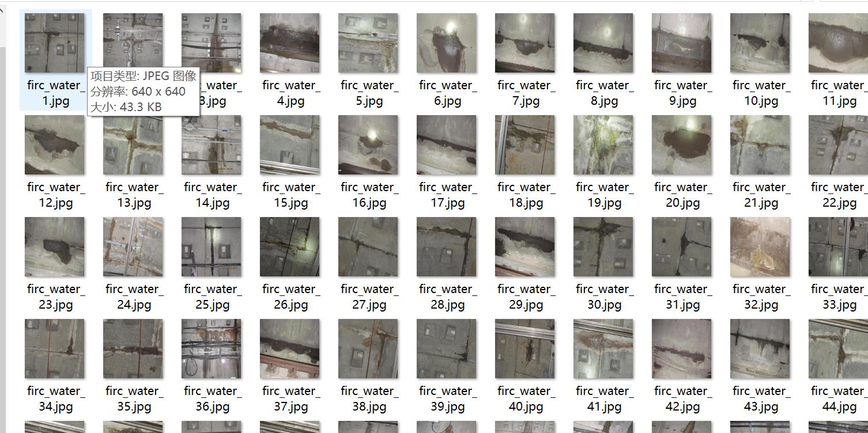
Task: Open image firc_water_4.jpg
Action: (x=290, y=43)
